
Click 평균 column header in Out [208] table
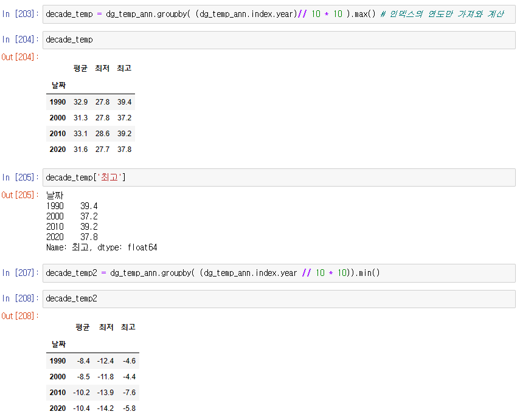83,328
